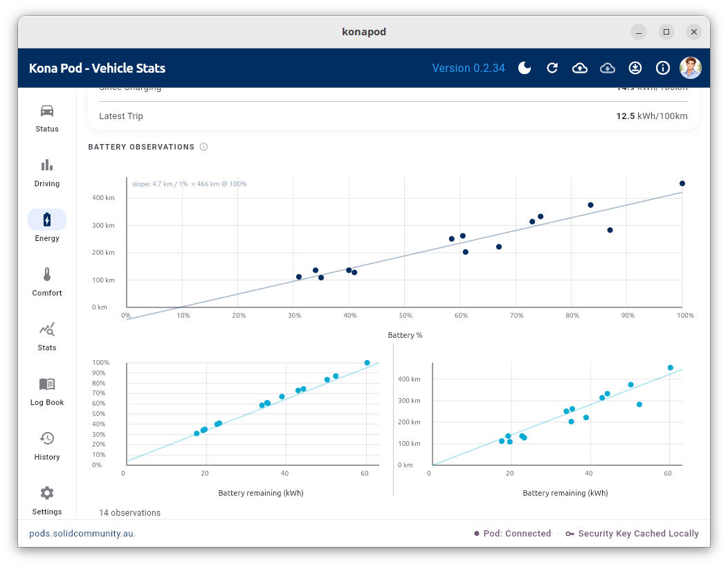Open the Comfort thermometer icon
This screenshot has width=728, height=567.
pyautogui.click(x=47, y=274)
